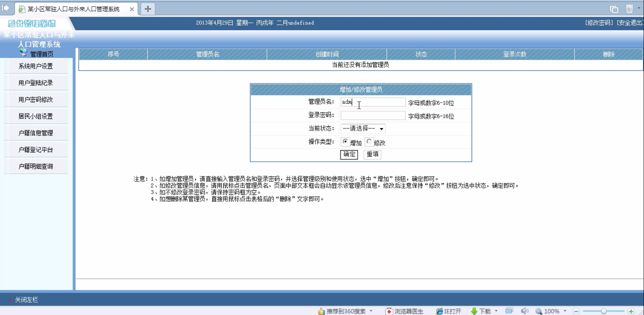Click the 后台管理系统 logo text
Viewport: 644px width, 315px height.
(32, 24)
